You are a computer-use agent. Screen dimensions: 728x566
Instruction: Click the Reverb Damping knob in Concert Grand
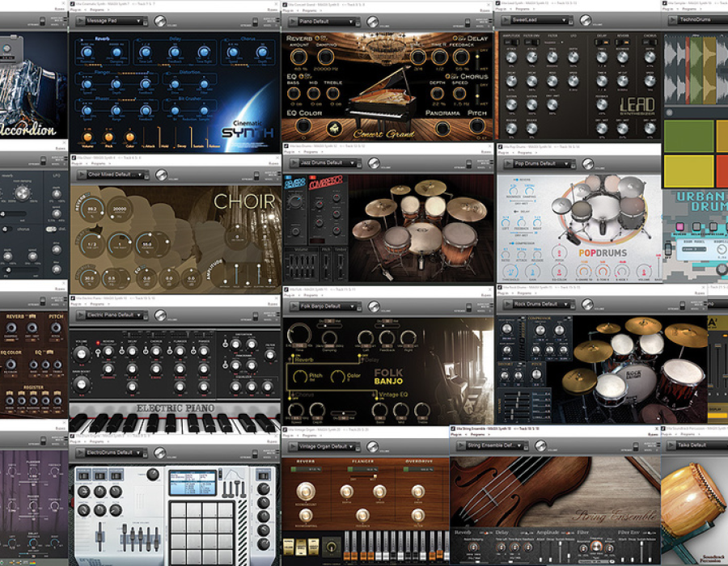pos(325,57)
